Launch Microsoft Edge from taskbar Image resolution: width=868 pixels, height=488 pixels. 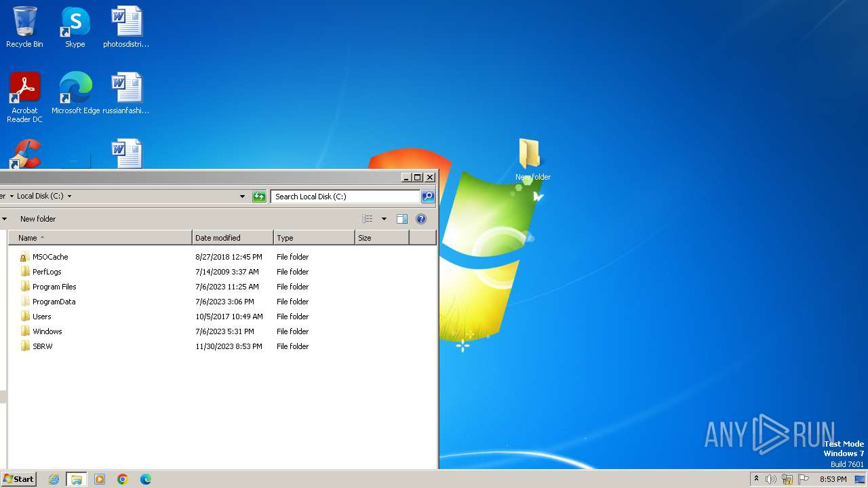click(146, 479)
